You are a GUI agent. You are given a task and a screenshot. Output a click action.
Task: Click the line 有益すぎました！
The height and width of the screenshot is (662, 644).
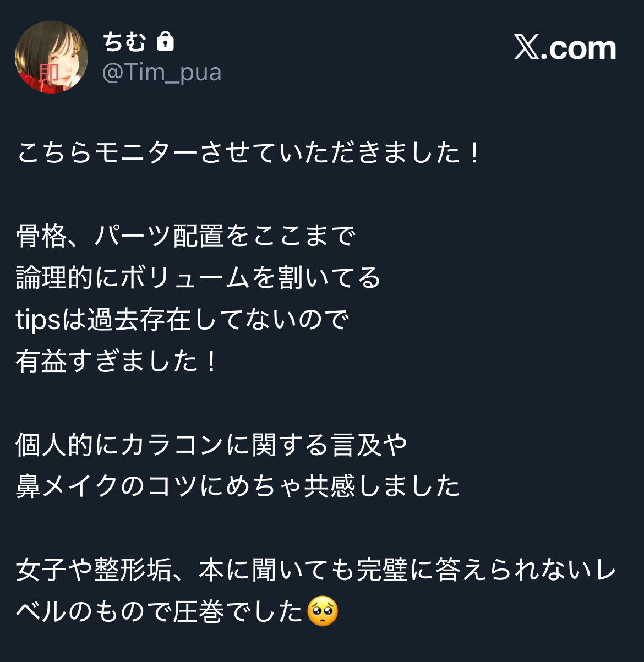pos(118,362)
